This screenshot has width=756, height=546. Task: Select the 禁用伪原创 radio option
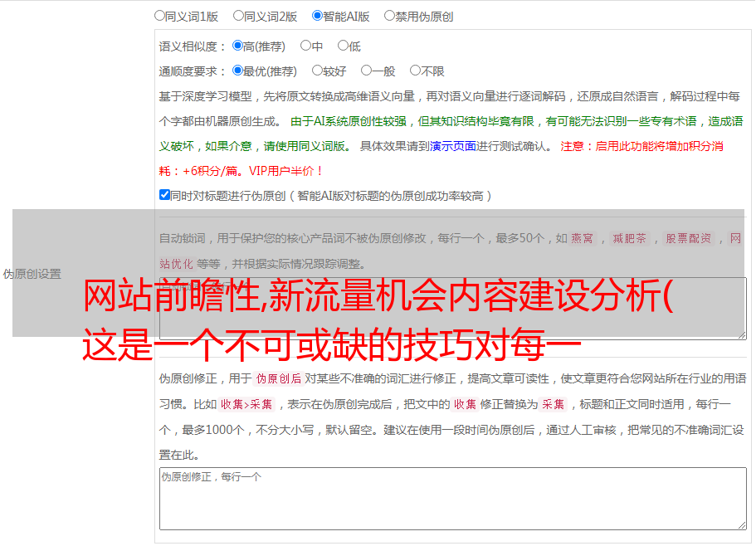pos(389,16)
